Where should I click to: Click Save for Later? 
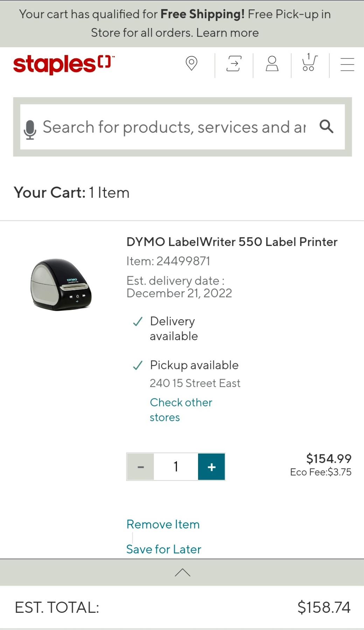pos(164,549)
